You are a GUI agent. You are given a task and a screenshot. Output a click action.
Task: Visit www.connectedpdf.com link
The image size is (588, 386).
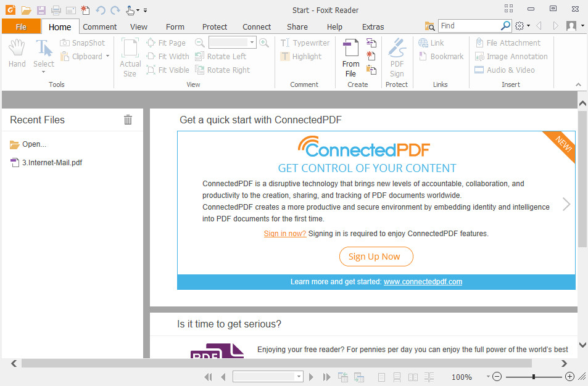[x=423, y=282]
